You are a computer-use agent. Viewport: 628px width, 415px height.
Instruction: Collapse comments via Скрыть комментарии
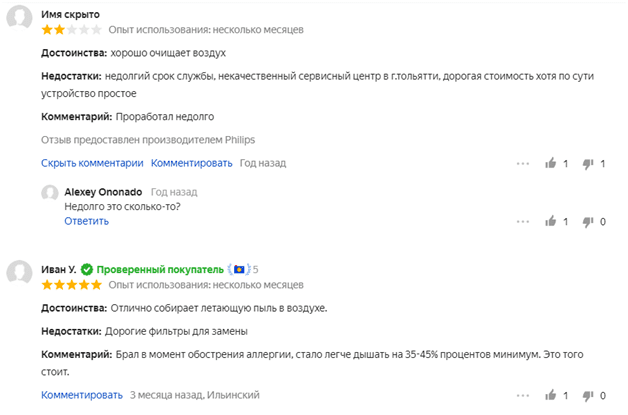point(92,163)
